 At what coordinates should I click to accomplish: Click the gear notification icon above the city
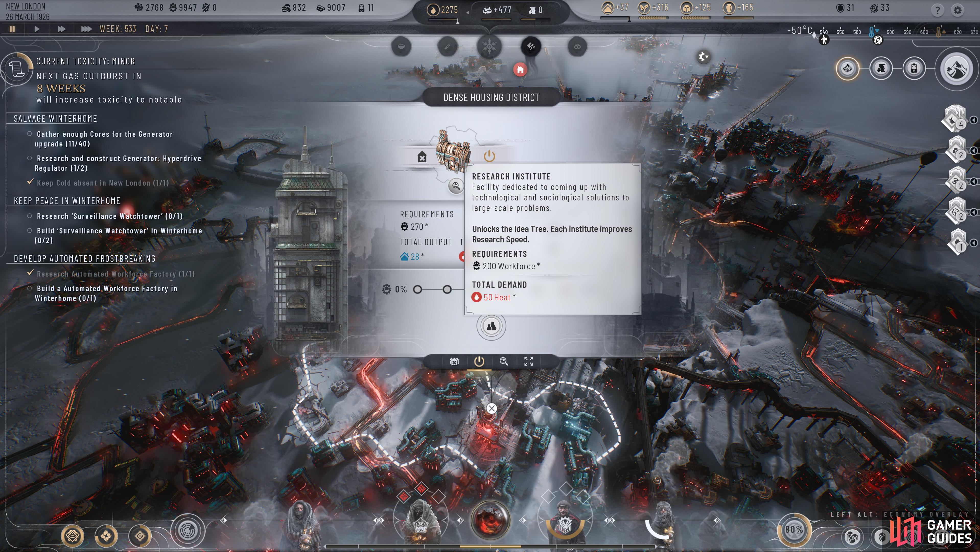tap(703, 57)
